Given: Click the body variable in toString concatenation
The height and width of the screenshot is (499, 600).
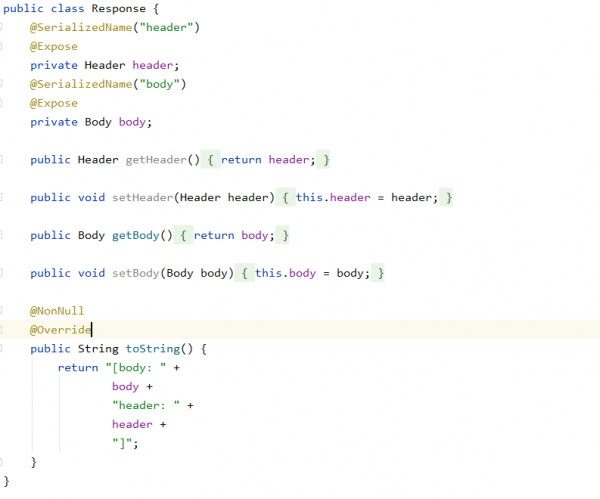Looking at the screenshot, I should (x=126, y=386).
